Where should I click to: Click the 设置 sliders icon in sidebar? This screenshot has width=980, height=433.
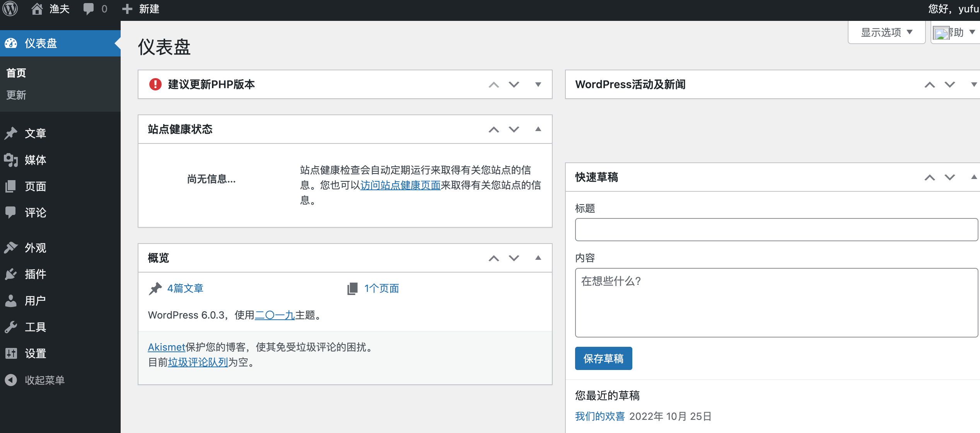coord(11,353)
